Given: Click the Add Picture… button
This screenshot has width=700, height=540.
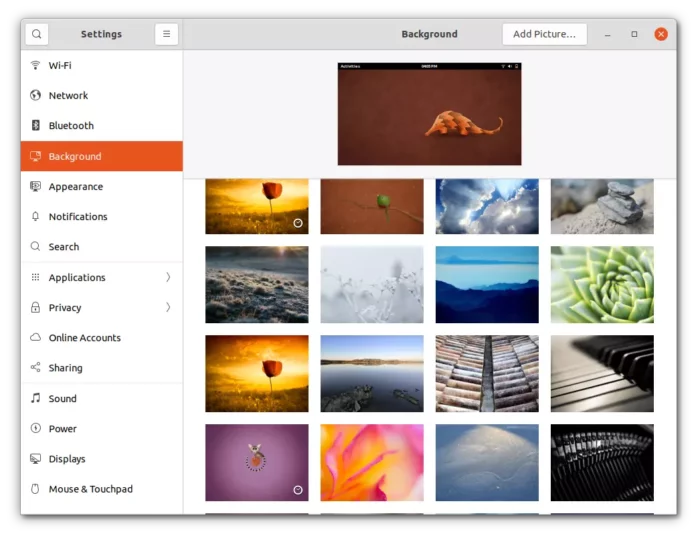Looking at the screenshot, I should [x=544, y=34].
